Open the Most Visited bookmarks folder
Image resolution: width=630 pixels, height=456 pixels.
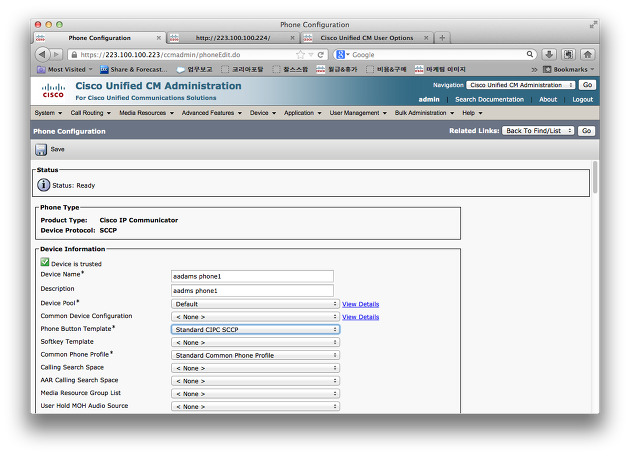click(x=65, y=70)
